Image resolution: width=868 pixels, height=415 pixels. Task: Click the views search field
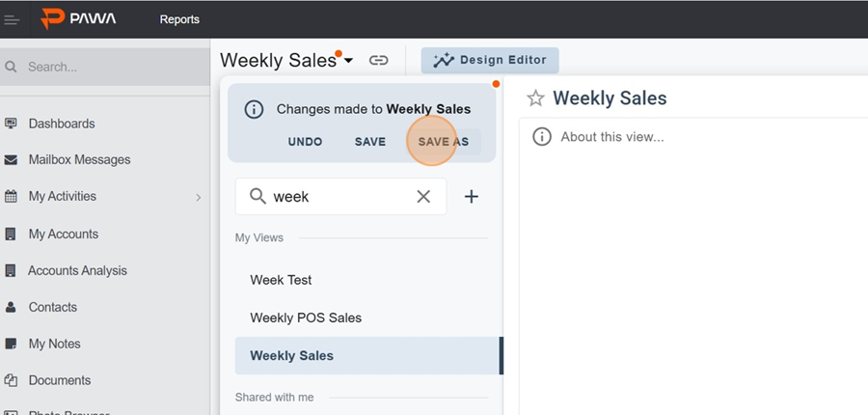pyautogui.click(x=338, y=197)
